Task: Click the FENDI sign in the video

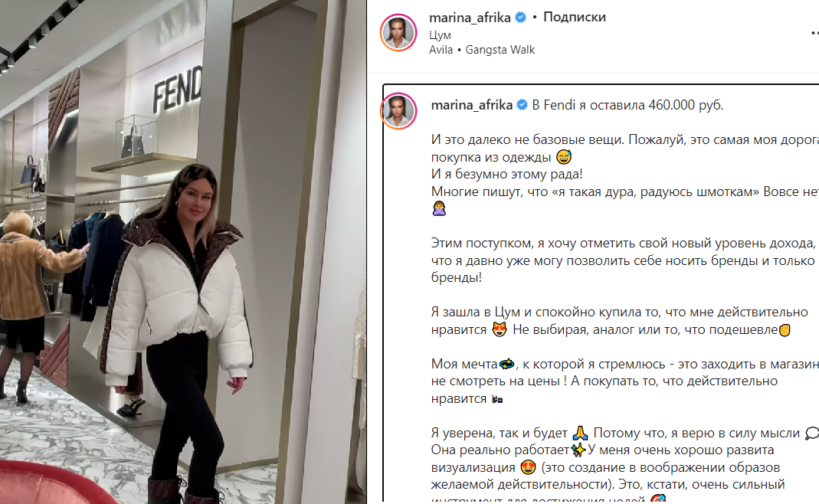Action: 177,90
